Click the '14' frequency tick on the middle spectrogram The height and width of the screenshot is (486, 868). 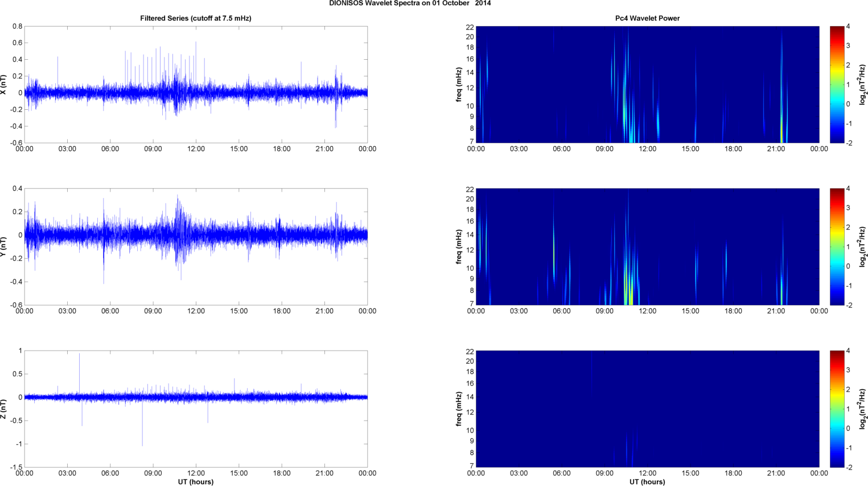(470, 234)
